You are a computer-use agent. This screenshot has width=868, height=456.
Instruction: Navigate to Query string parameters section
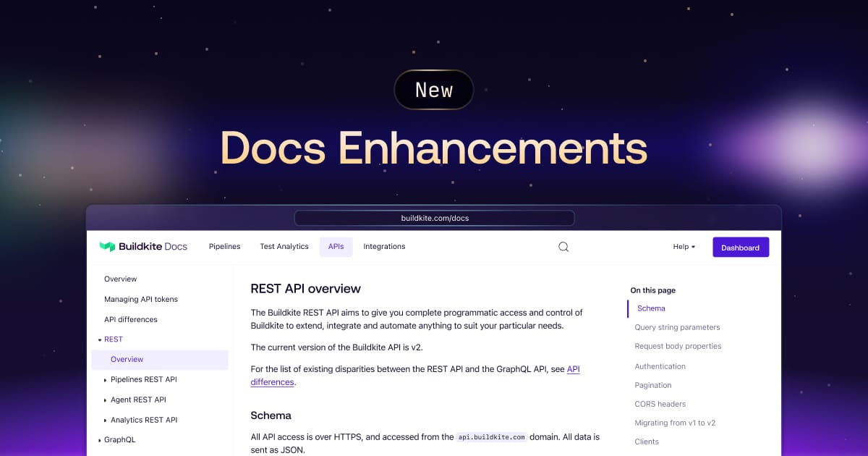pyautogui.click(x=677, y=327)
